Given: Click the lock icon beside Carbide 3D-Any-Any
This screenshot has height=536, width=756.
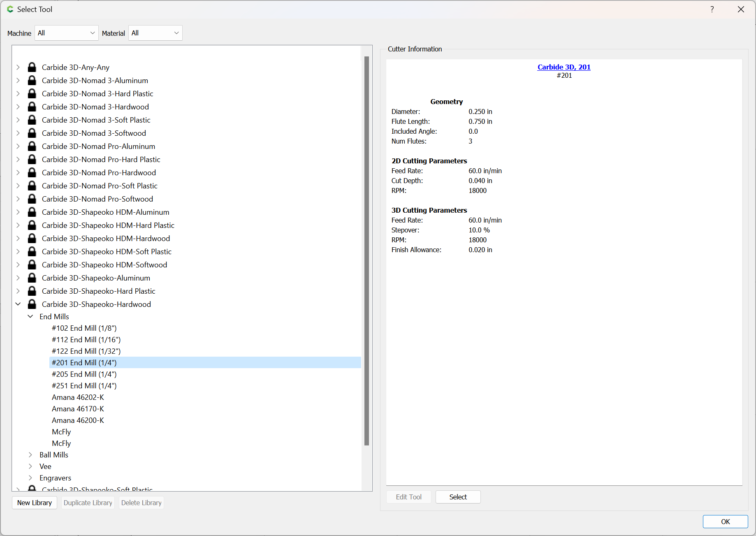Looking at the screenshot, I should pyautogui.click(x=32, y=67).
